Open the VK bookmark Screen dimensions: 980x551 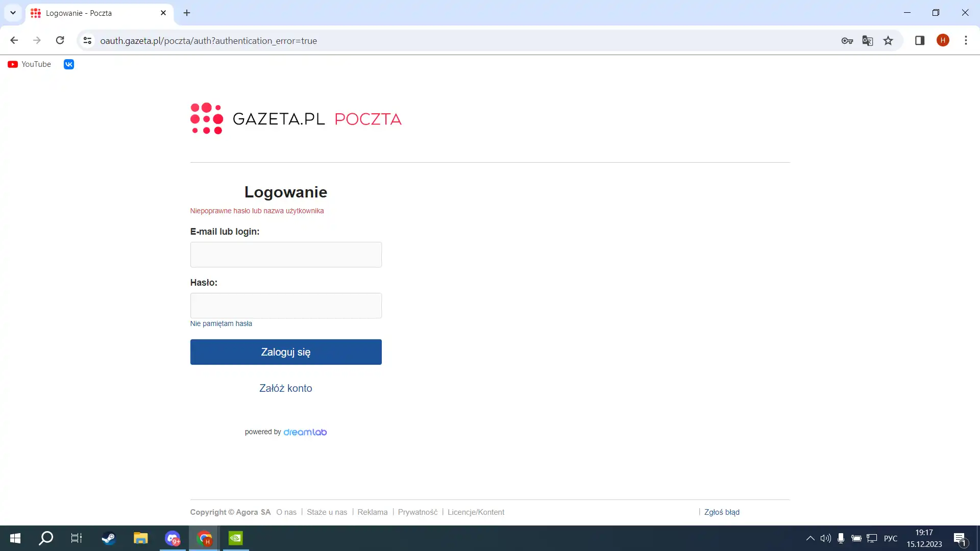click(69, 64)
